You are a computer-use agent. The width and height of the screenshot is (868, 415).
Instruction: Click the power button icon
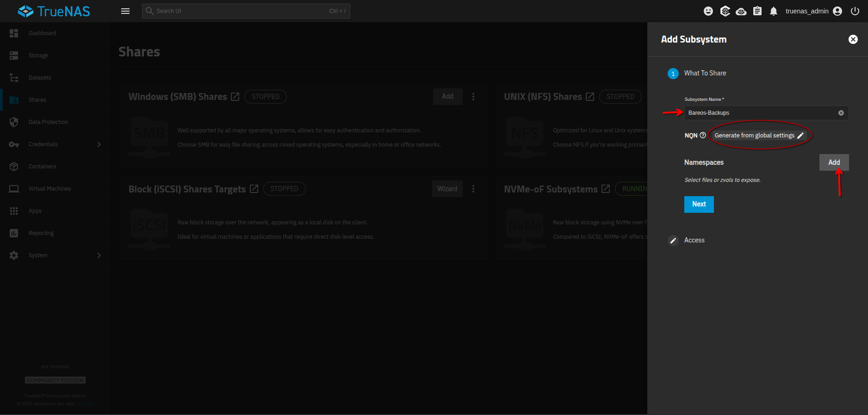[855, 11]
